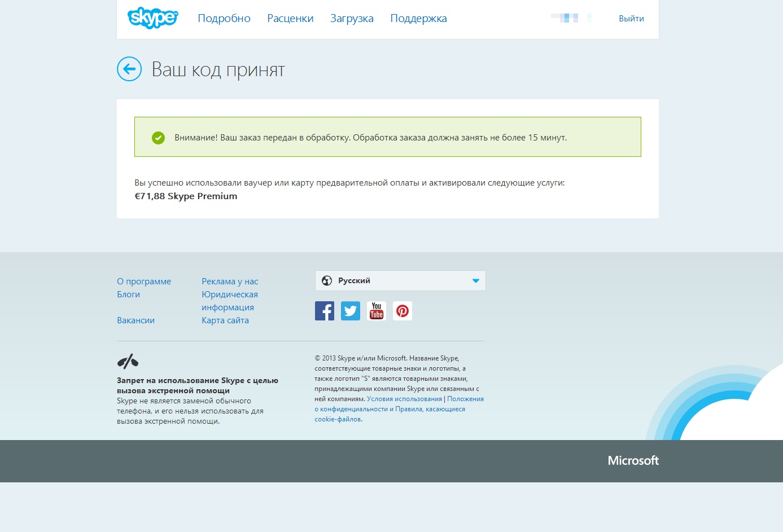Viewport: 783px width, 532px height.
Task: Click the crossed-out phone emergency notice icon
Action: [128, 360]
